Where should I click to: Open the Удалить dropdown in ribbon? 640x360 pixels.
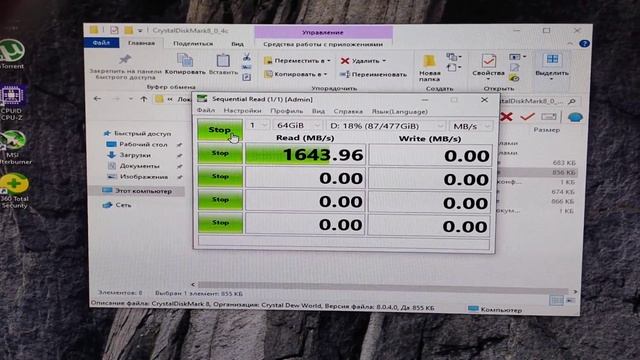coord(363,61)
